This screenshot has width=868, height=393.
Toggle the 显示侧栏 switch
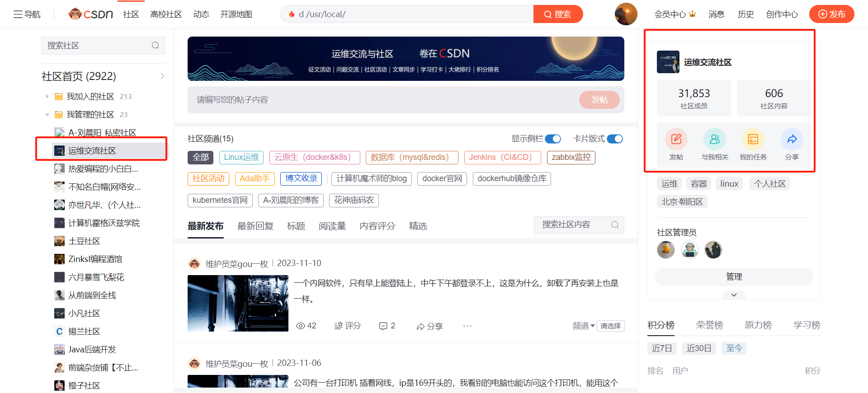tap(552, 139)
